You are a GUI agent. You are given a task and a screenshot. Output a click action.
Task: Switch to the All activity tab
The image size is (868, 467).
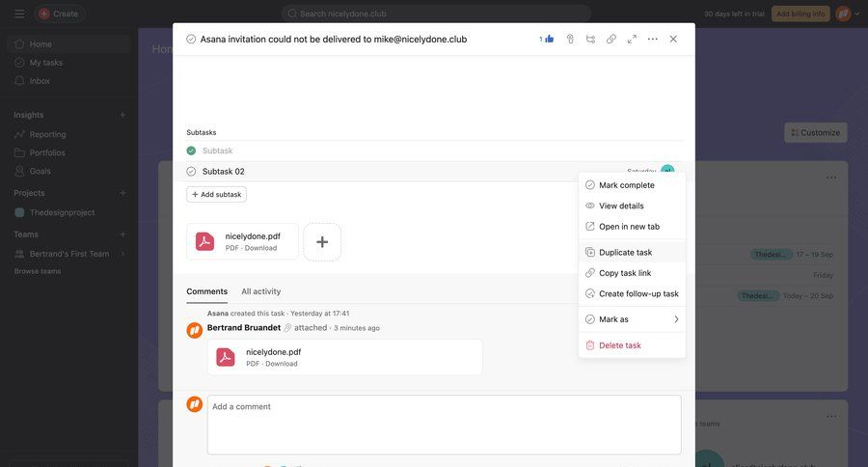tap(260, 291)
